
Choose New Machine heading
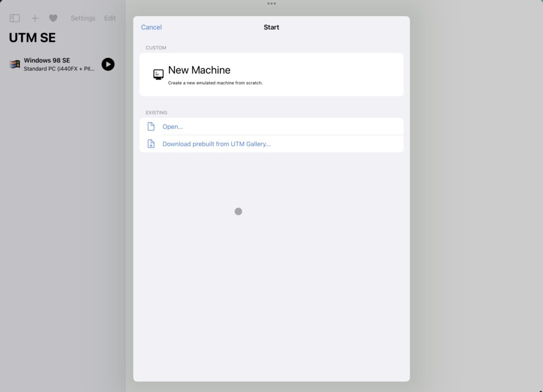(x=199, y=70)
